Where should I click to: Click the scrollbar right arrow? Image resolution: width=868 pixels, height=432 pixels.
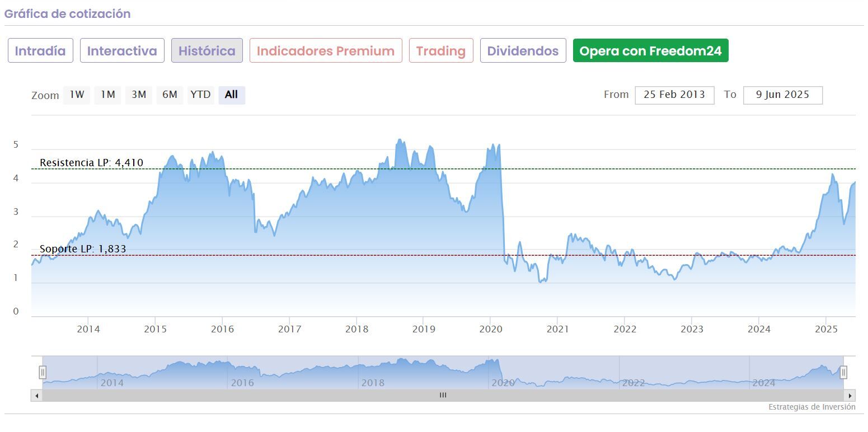click(x=850, y=396)
